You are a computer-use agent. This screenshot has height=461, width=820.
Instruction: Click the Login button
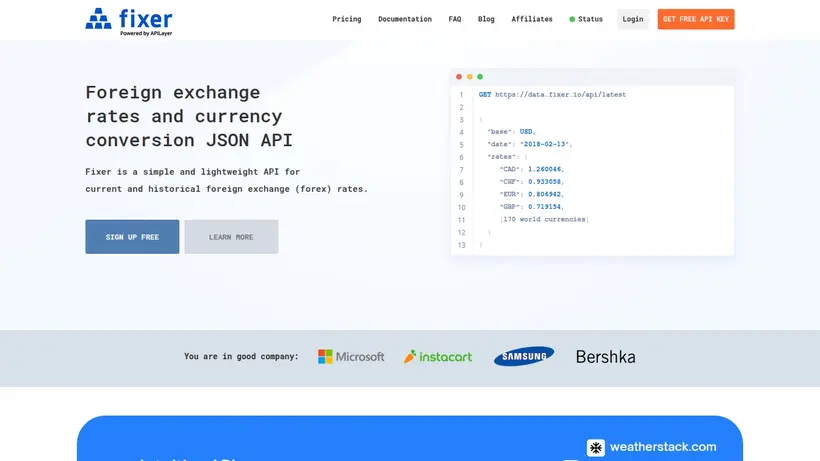(633, 19)
